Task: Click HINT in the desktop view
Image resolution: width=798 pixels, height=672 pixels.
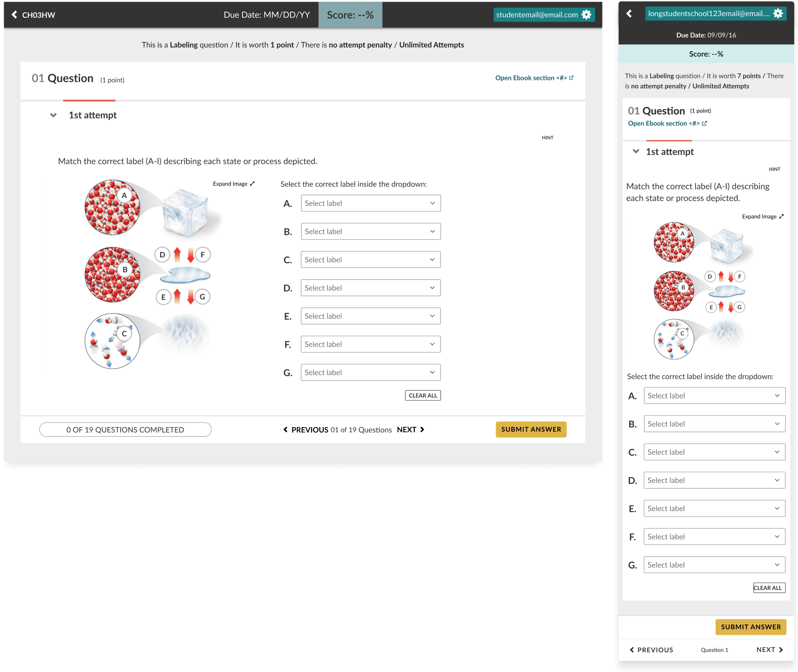Action: click(x=548, y=138)
